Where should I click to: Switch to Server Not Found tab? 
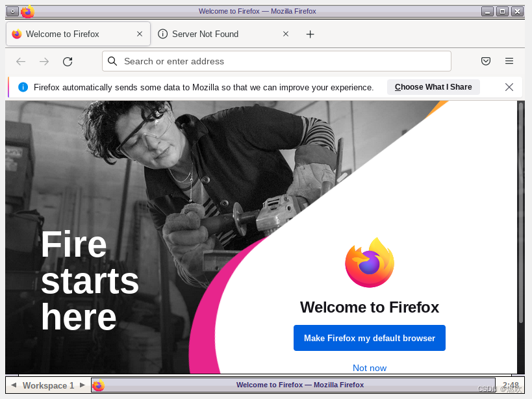point(224,34)
